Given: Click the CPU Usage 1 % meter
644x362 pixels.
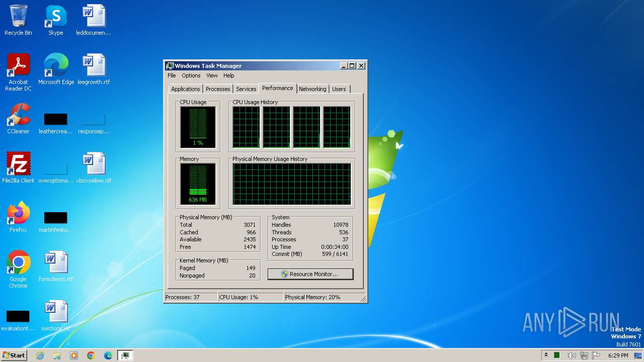Looking at the screenshot, I should (x=198, y=127).
